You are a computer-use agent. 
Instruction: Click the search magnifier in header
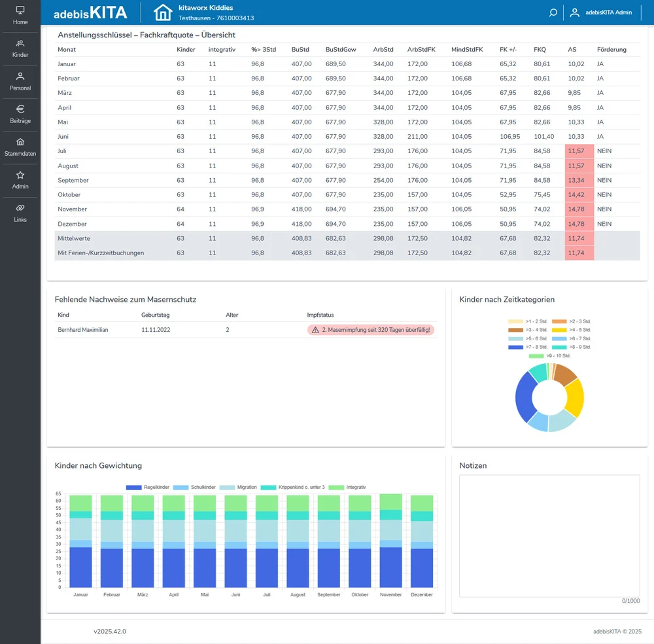553,12
